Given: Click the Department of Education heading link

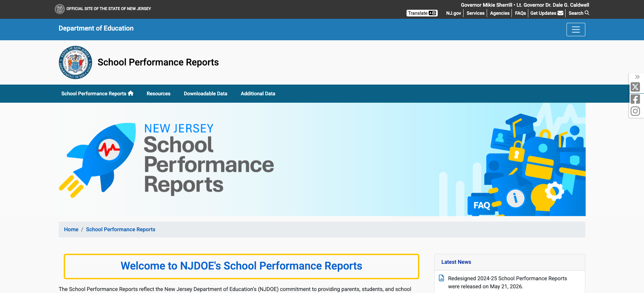Looking at the screenshot, I should click(x=96, y=28).
